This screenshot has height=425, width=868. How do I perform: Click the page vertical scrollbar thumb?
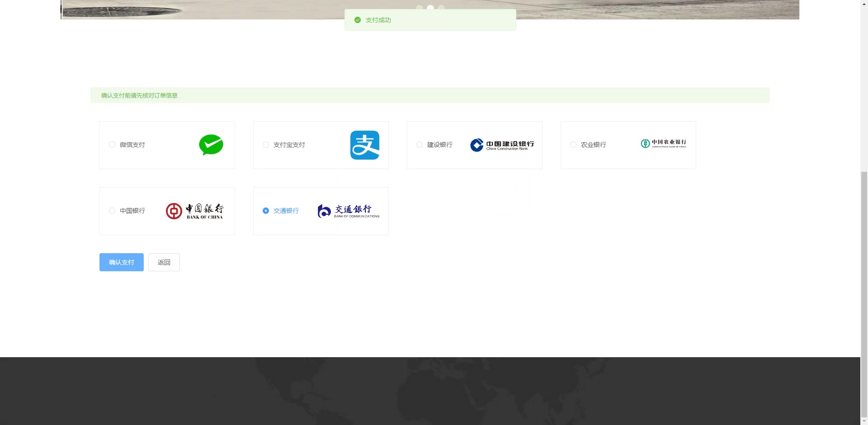(864, 294)
